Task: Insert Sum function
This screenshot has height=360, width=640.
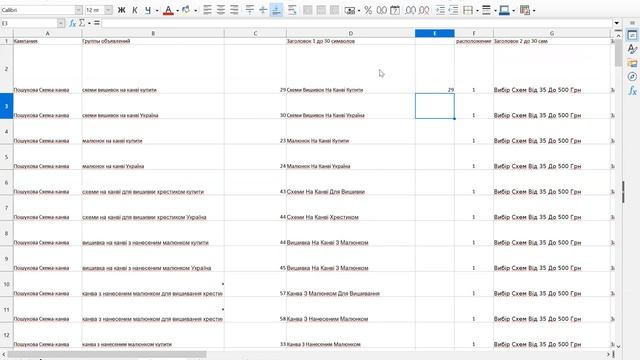Action: (82, 23)
